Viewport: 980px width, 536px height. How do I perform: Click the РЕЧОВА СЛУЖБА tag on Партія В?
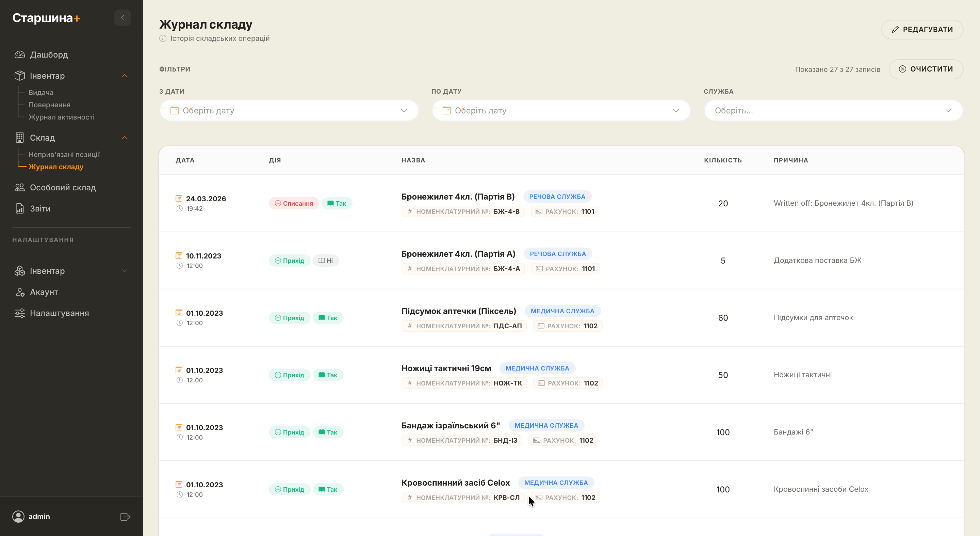tap(557, 196)
